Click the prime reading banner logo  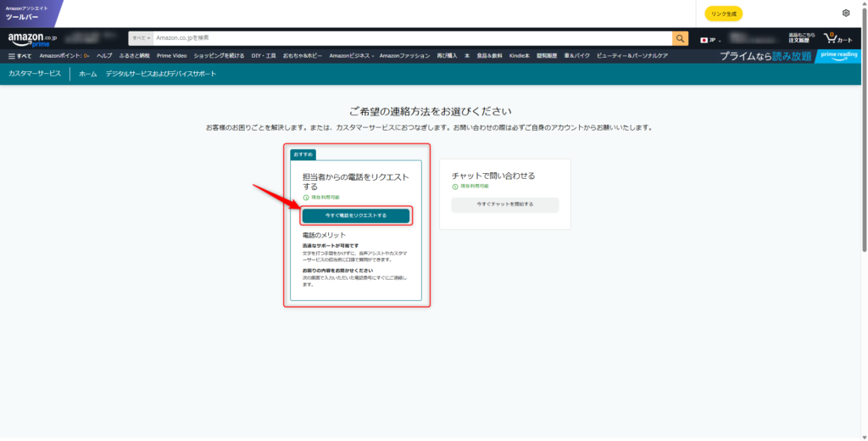click(x=839, y=56)
